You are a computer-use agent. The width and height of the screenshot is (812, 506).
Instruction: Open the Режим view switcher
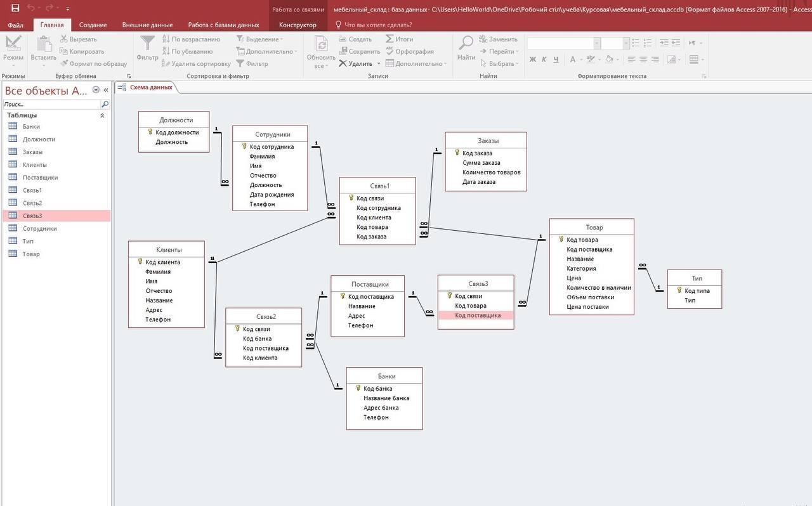pyautogui.click(x=13, y=51)
